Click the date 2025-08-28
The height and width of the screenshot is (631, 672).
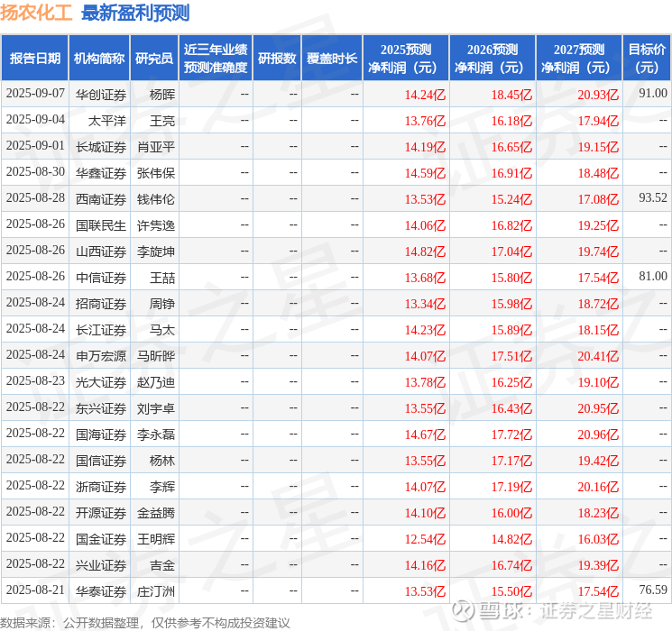click(x=35, y=198)
